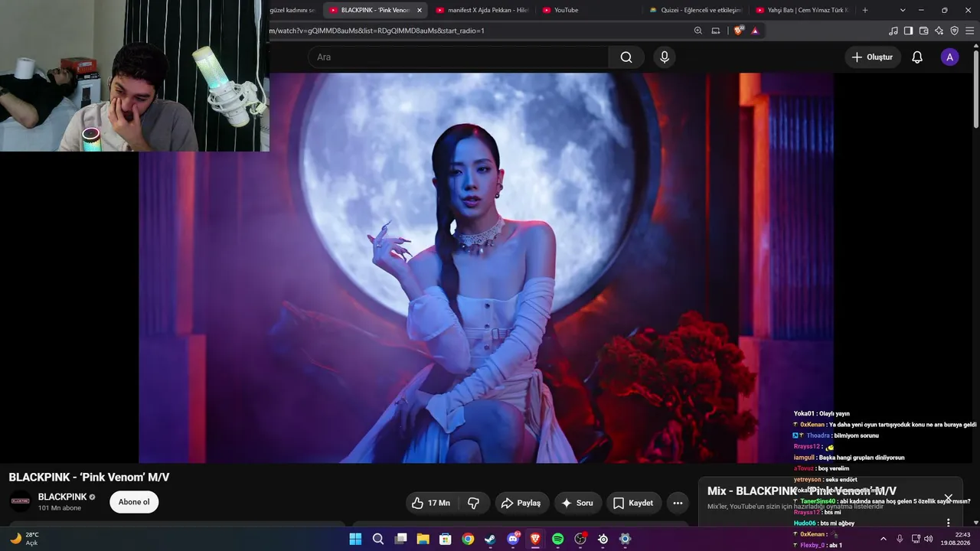This screenshot has height=551, width=980.
Task: Close the BLACKPINK Pink Venom tab
Action: point(419,10)
